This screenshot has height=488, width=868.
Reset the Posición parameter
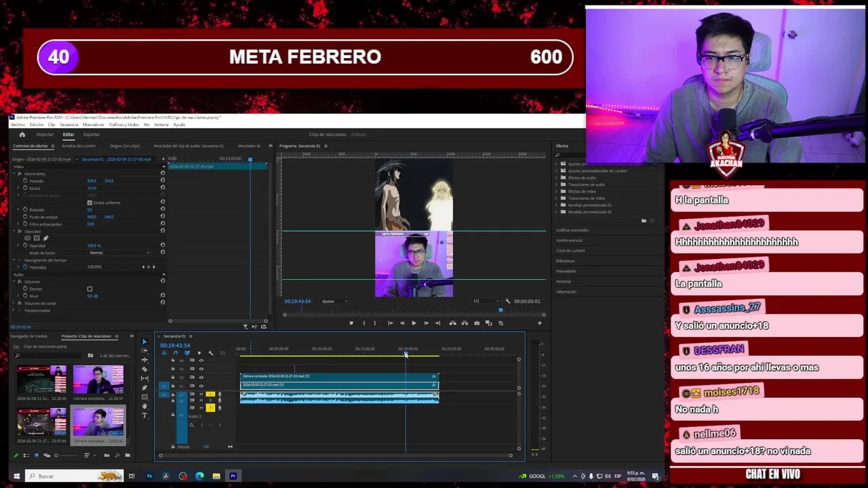pos(162,181)
